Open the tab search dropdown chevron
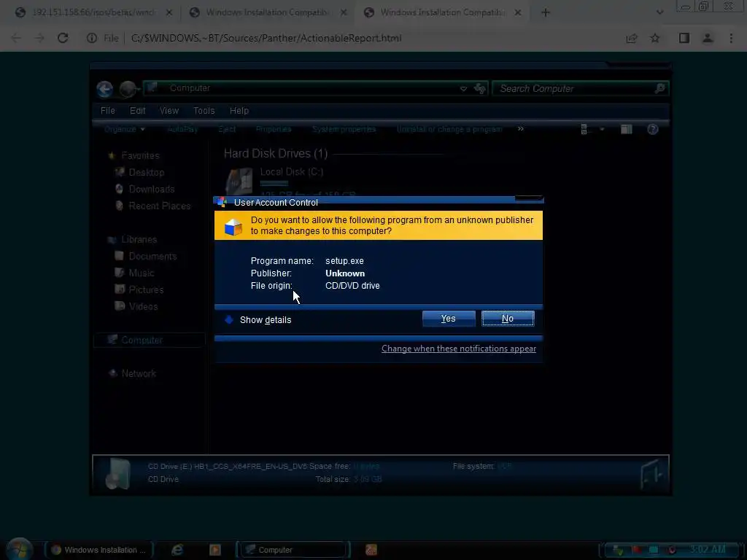 pos(659,12)
